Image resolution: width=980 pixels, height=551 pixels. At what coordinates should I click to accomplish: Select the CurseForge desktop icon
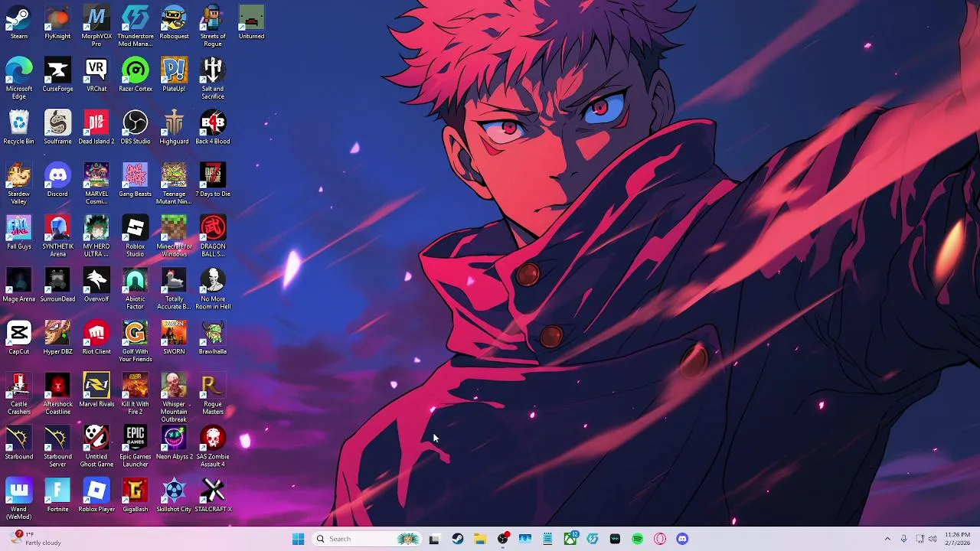click(57, 76)
